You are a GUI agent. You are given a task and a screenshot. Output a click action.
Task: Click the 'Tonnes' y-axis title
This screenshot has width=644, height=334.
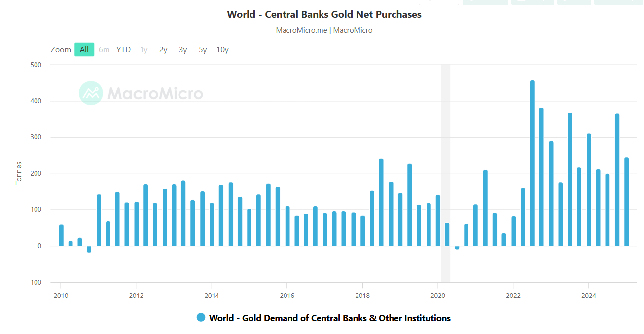pos(19,173)
